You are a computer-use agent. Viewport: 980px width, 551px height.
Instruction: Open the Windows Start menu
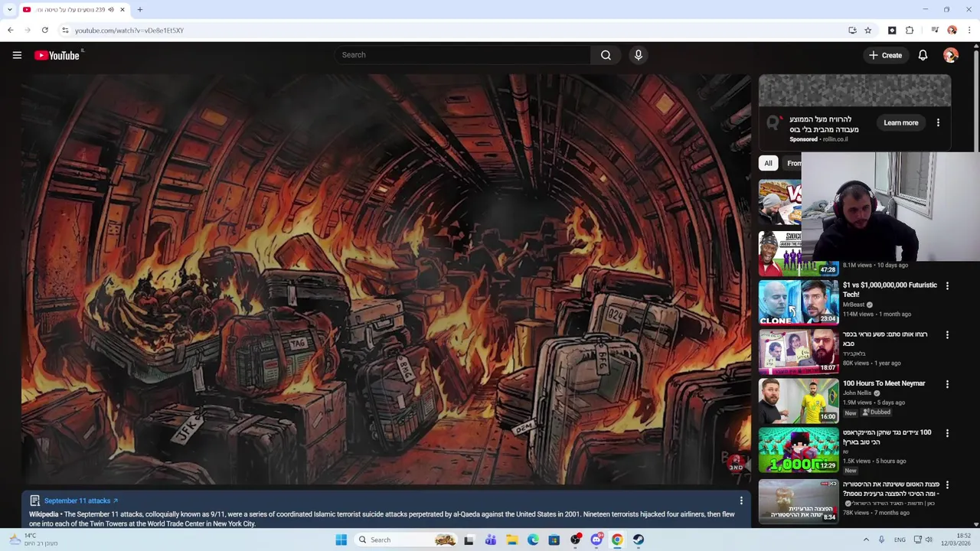[341, 540]
